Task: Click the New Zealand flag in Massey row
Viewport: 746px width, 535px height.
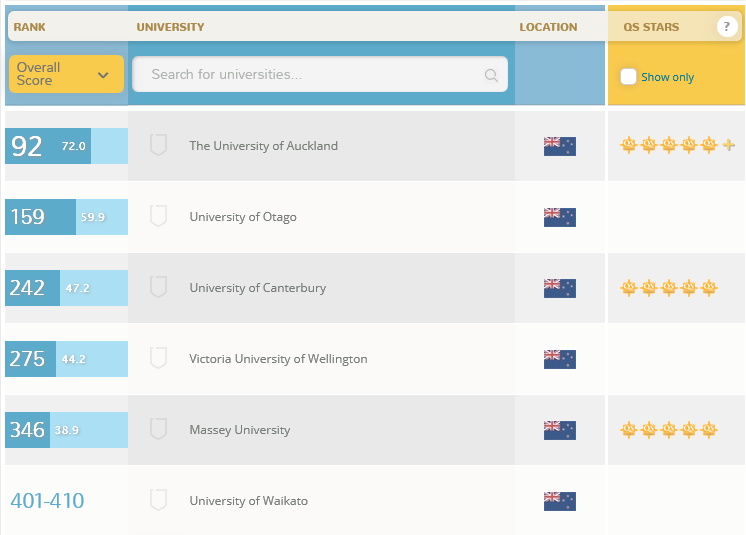Action: pyautogui.click(x=560, y=430)
